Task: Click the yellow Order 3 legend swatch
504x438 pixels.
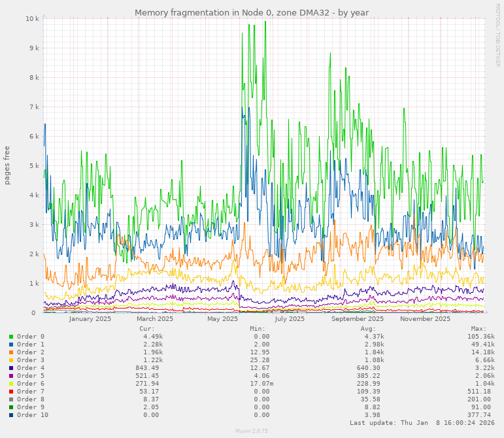Action: [11, 360]
